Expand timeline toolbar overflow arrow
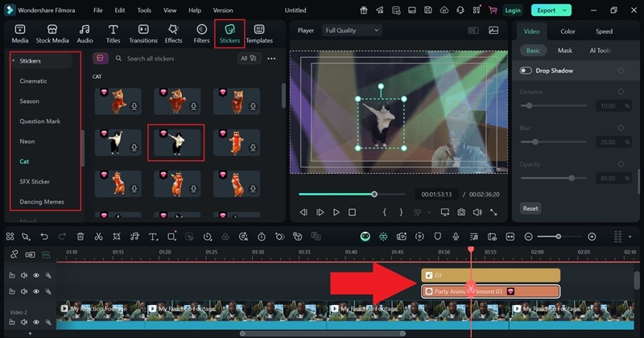This screenshot has height=338, width=644. [x=630, y=237]
